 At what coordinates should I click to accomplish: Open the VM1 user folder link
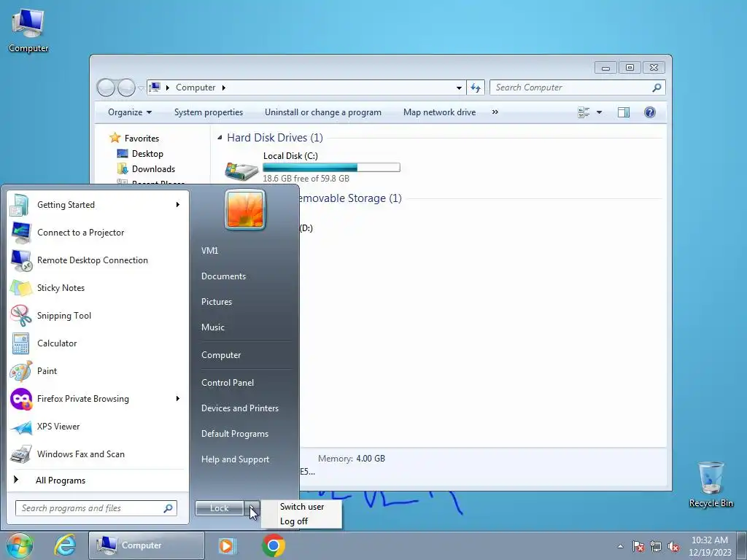tap(209, 251)
